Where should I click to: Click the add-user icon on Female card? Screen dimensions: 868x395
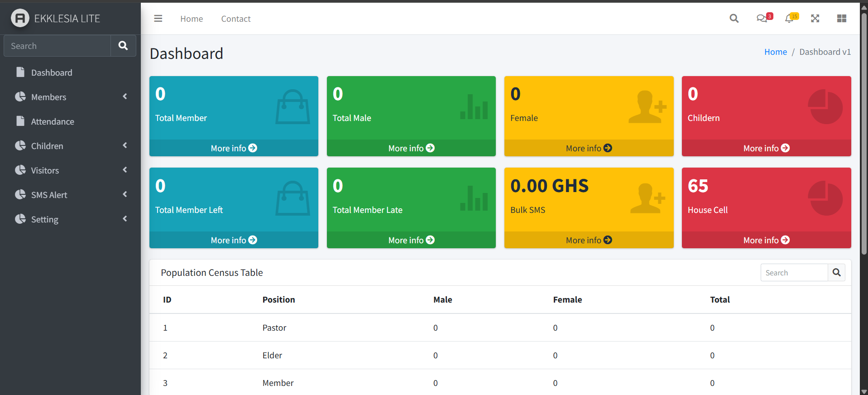point(647,107)
